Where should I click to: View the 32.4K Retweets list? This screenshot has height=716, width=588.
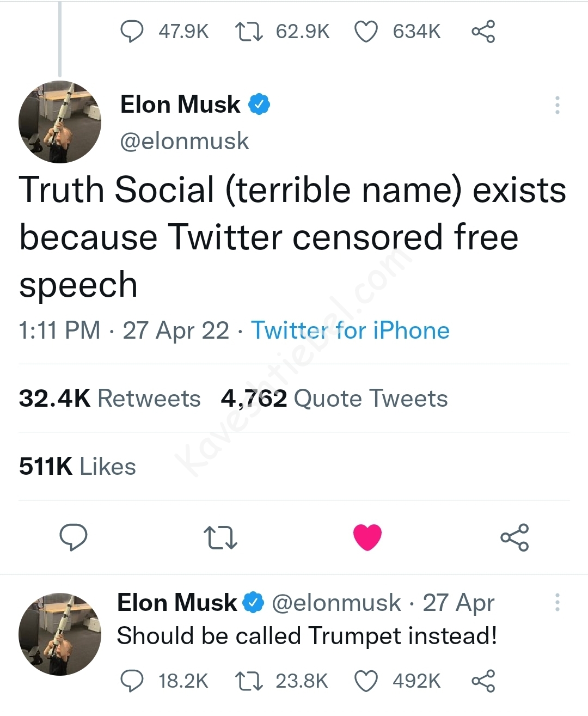[109, 399]
